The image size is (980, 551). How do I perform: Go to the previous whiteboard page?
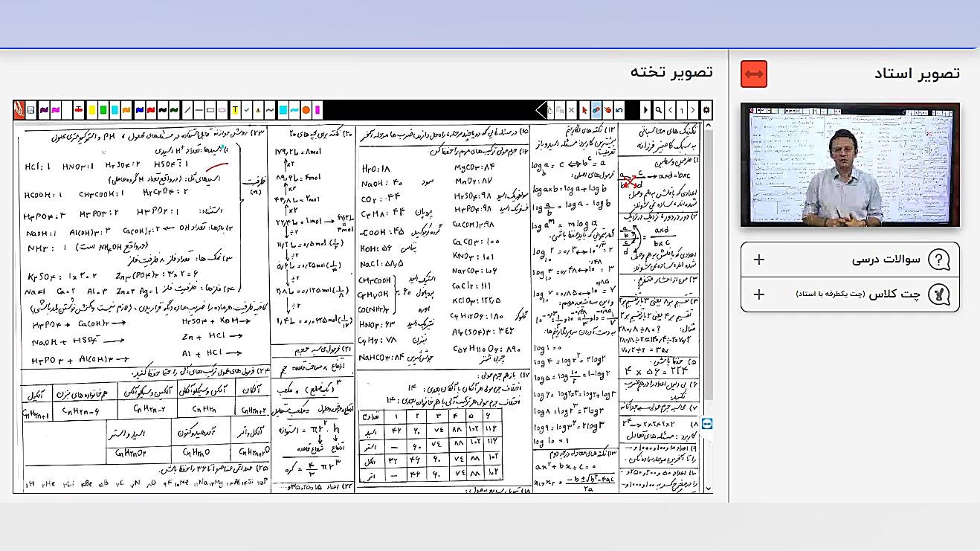click(x=670, y=110)
